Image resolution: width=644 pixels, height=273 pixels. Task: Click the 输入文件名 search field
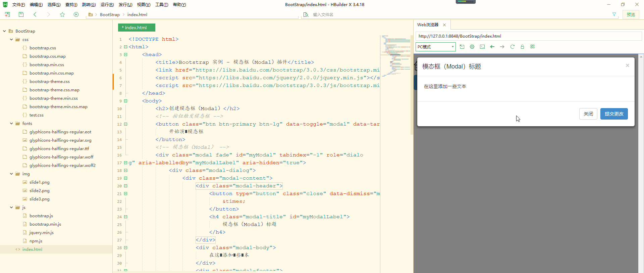coord(460,15)
